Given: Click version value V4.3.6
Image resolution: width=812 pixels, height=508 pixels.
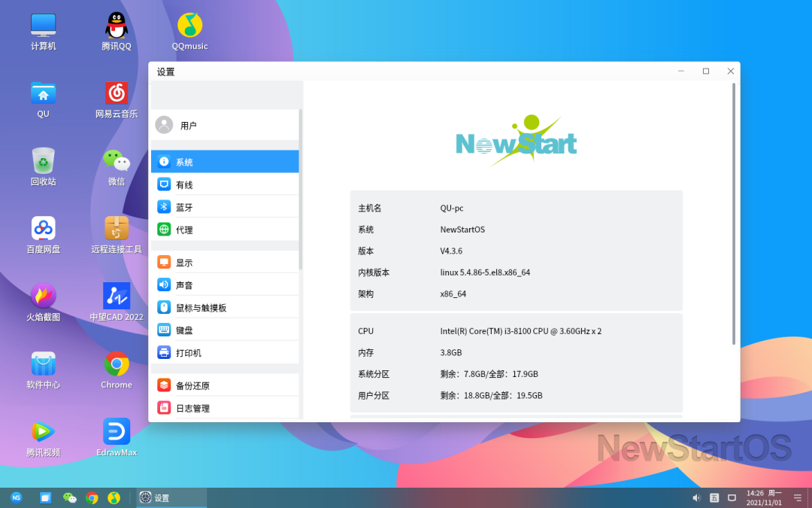Looking at the screenshot, I should (x=451, y=251).
